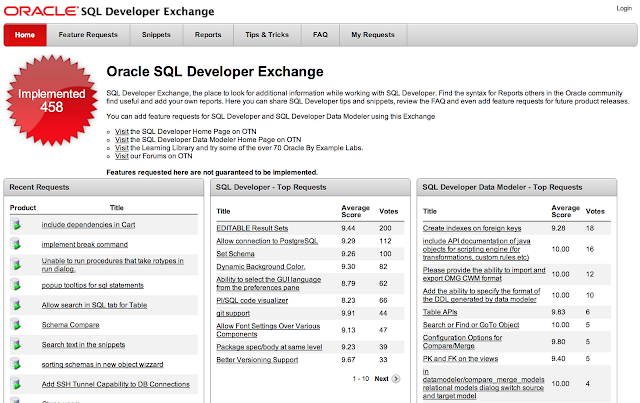Click product icon beside 'implement break command'

(16, 244)
